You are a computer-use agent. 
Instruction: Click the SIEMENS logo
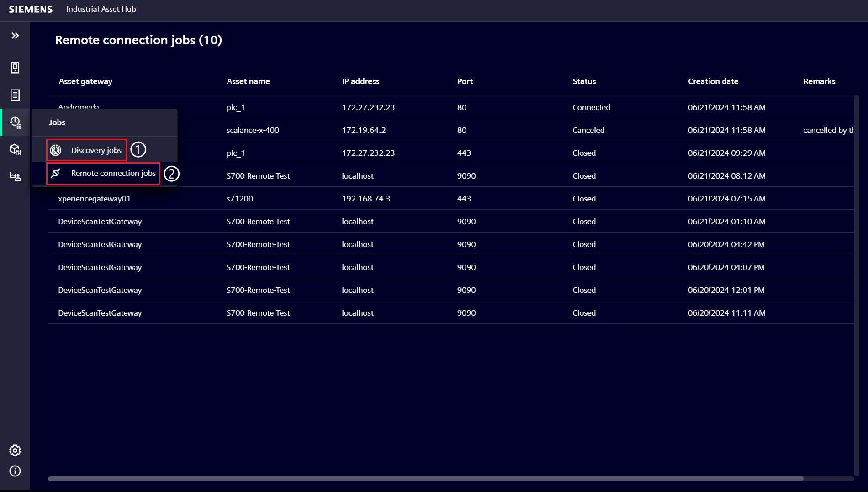click(31, 9)
